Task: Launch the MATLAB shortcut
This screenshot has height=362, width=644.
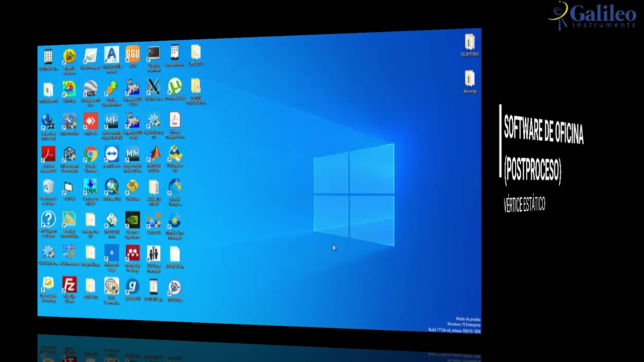Action: click(153, 159)
